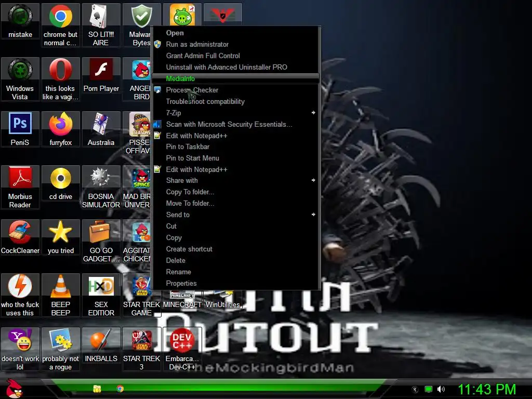Click the volume speaker tray icon
This screenshot has height=399, width=532.
441,389
